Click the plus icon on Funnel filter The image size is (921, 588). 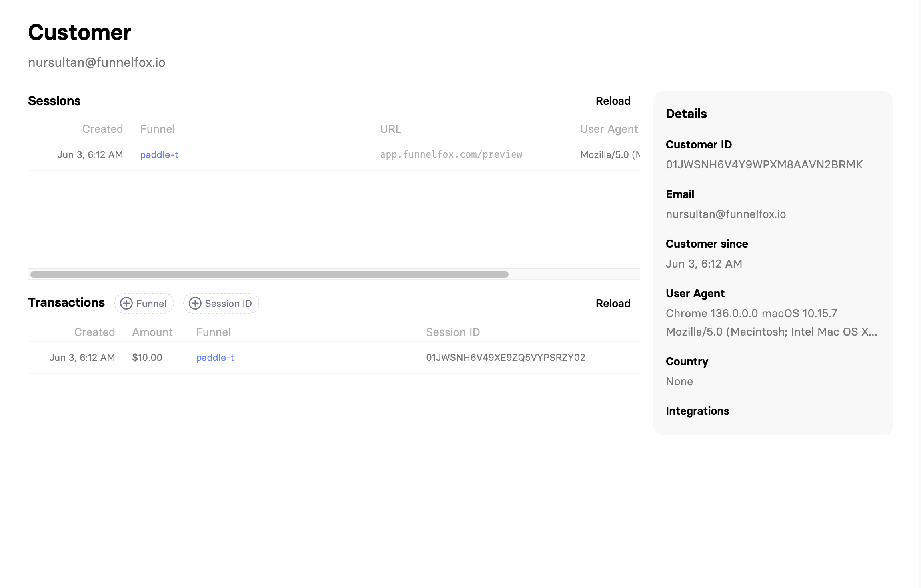126,303
